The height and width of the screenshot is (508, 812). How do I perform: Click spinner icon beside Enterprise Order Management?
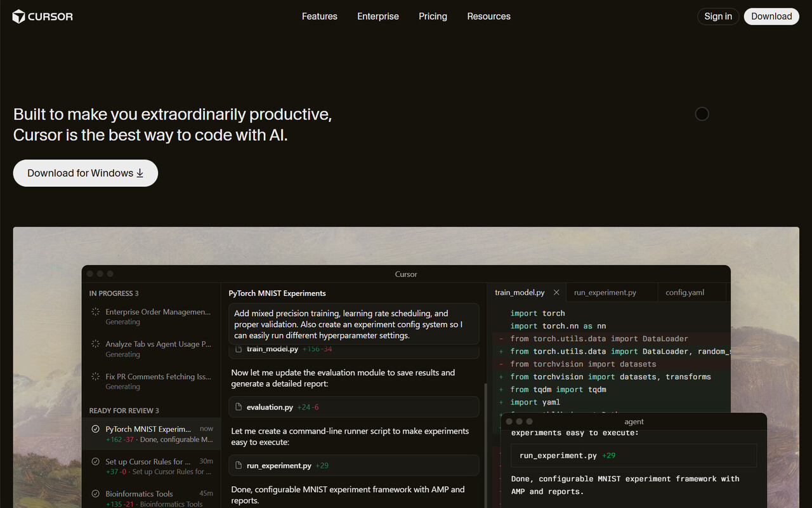95,312
